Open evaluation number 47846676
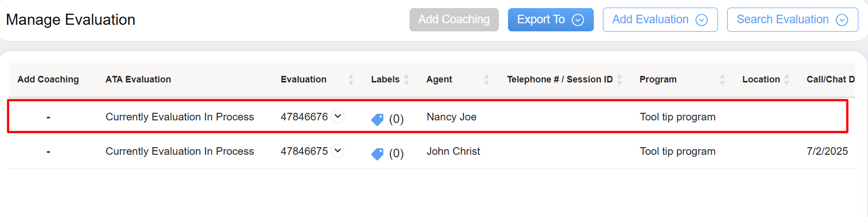The height and width of the screenshot is (217, 868). pyautogui.click(x=304, y=117)
